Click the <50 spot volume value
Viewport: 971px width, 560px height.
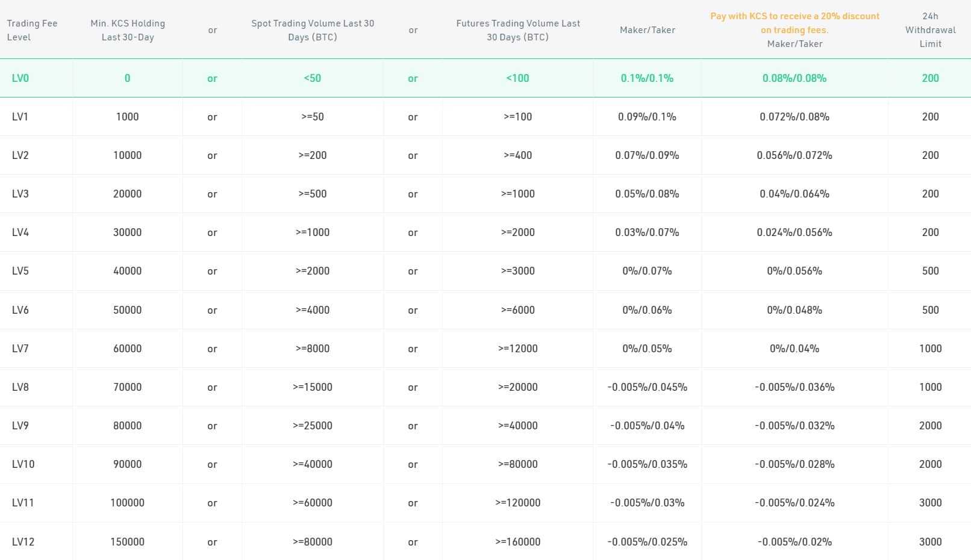[x=312, y=78]
